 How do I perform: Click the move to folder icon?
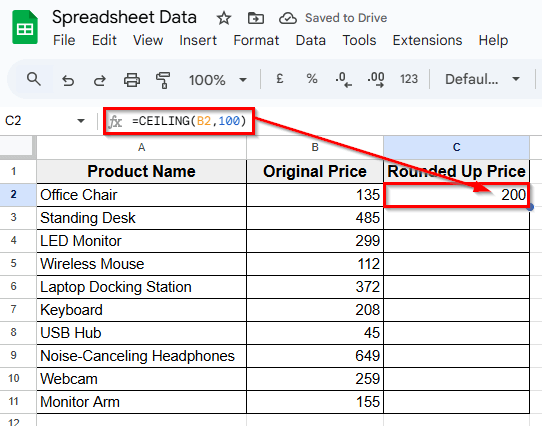click(256, 18)
